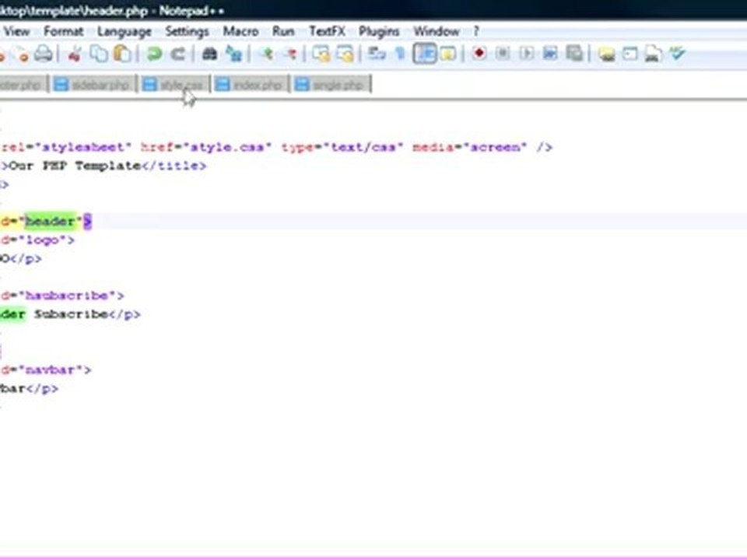Open the Window menu

coord(437,31)
